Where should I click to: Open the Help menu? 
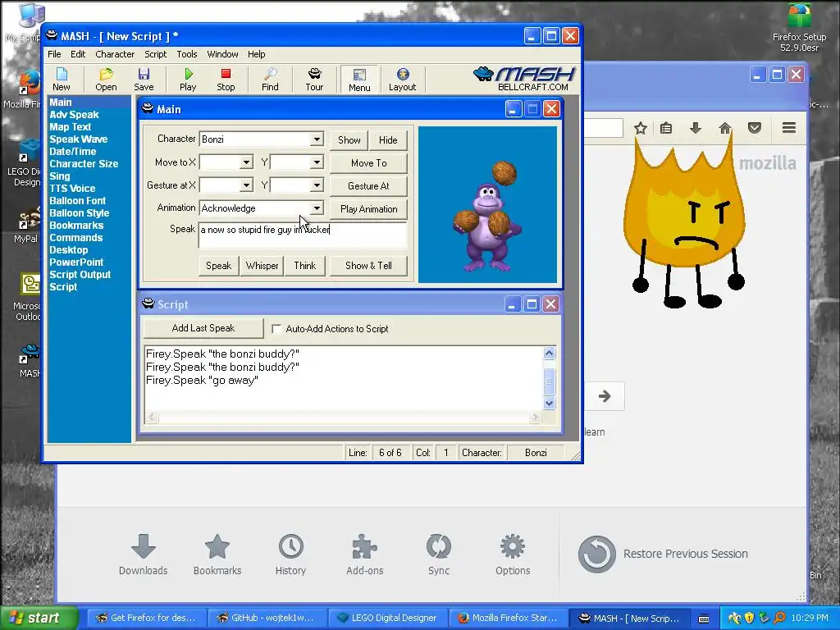coord(256,54)
